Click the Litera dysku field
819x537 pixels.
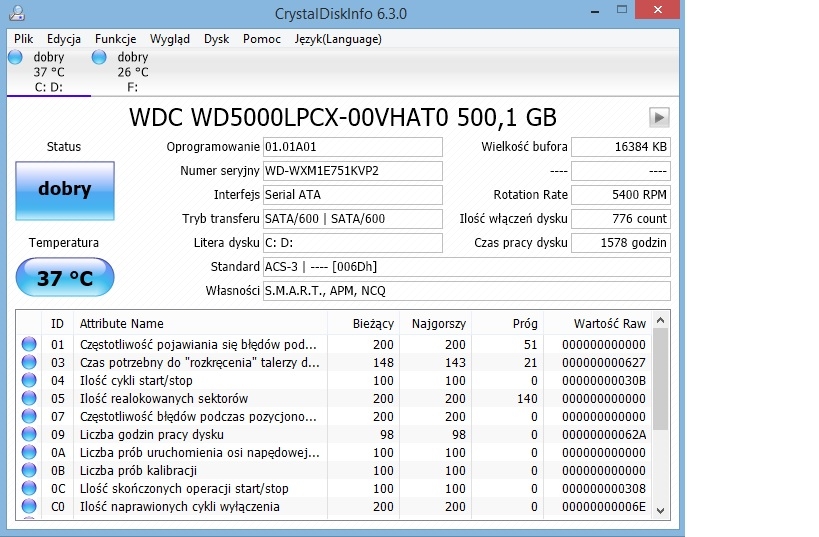353,242
